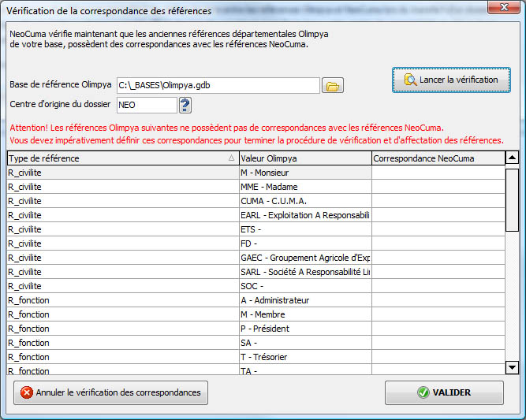Select 'EARL - Exploitation A Responsabili' cell
Screen dimensions: 526x420
(x=305, y=215)
